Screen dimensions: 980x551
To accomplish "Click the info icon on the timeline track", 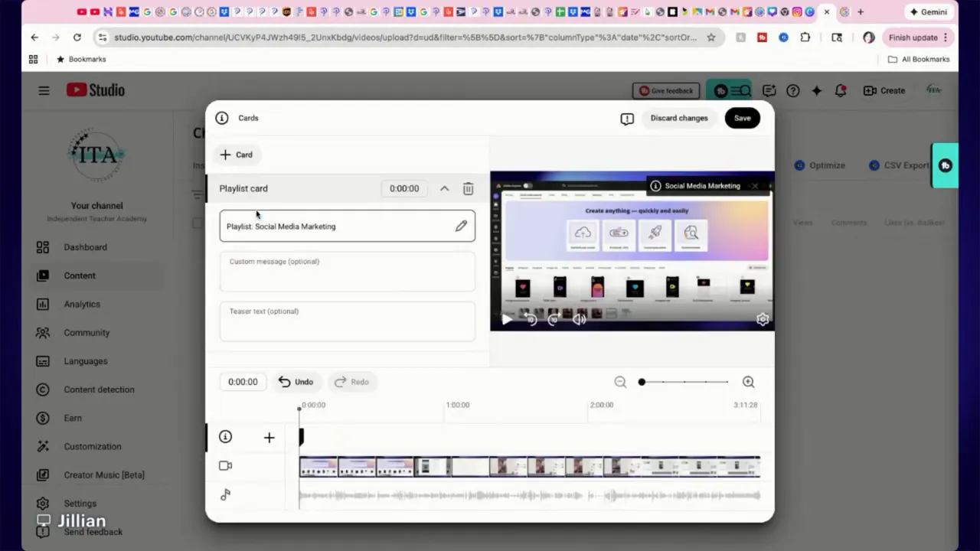I will click(225, 436).
